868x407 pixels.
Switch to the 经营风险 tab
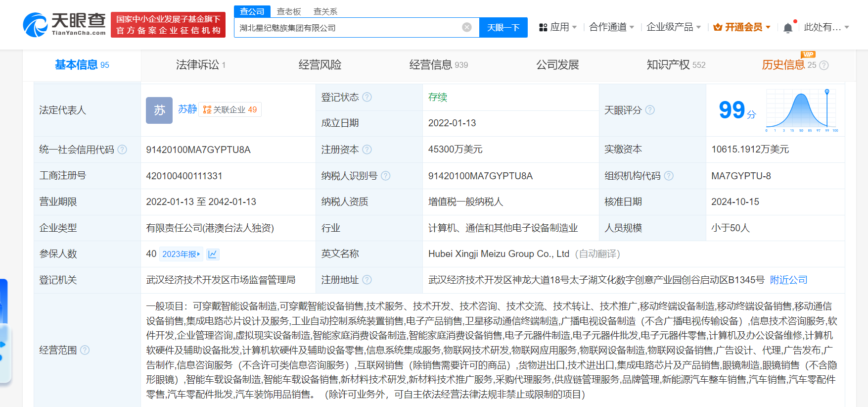tap(320, 65)
